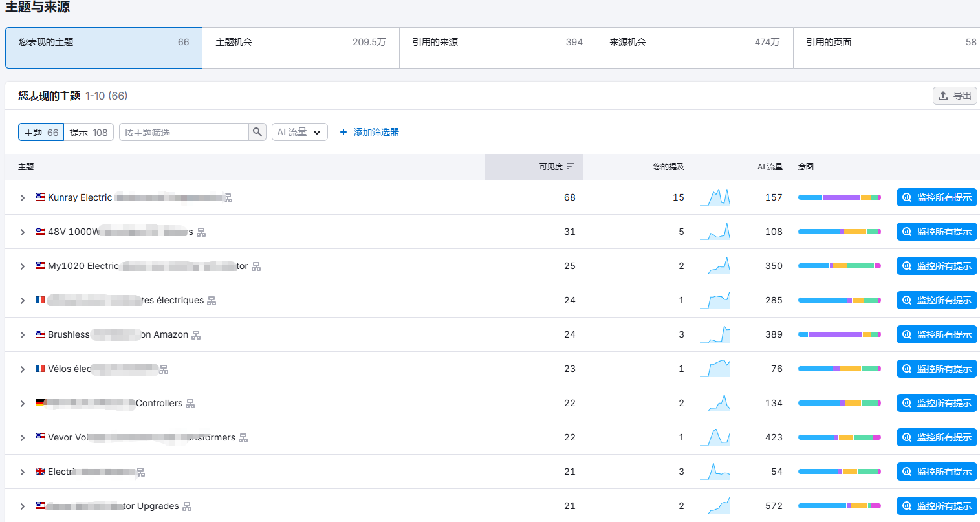Click the German flag icon in Controllers row
Viewport: 980px width, 522px height.
click(40, 402)
